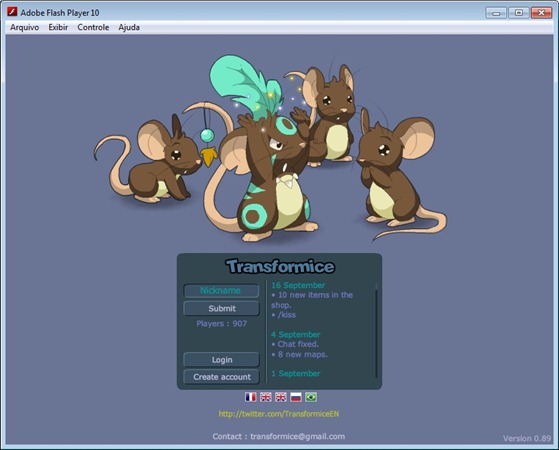Click the Login button
Screen dimensions: 559x450
(x=221, y=360)
